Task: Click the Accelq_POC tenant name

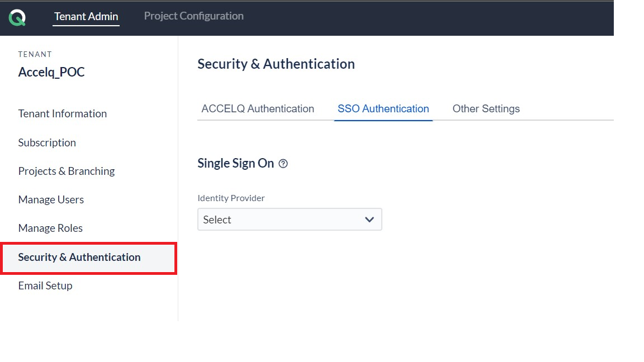Action: (51, 72)
